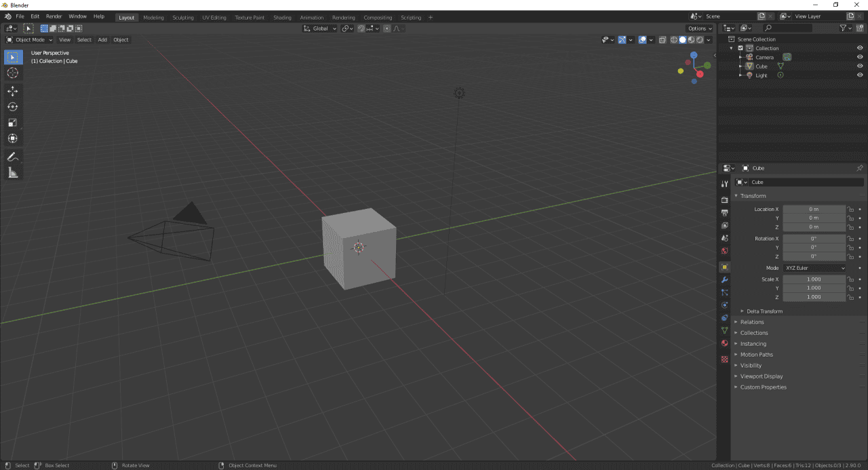Open the Render menu
The image size is (868, 470).
54,16
